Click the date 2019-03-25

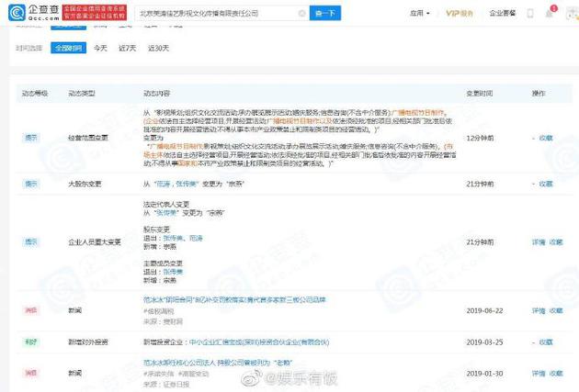tap(484, 342)
